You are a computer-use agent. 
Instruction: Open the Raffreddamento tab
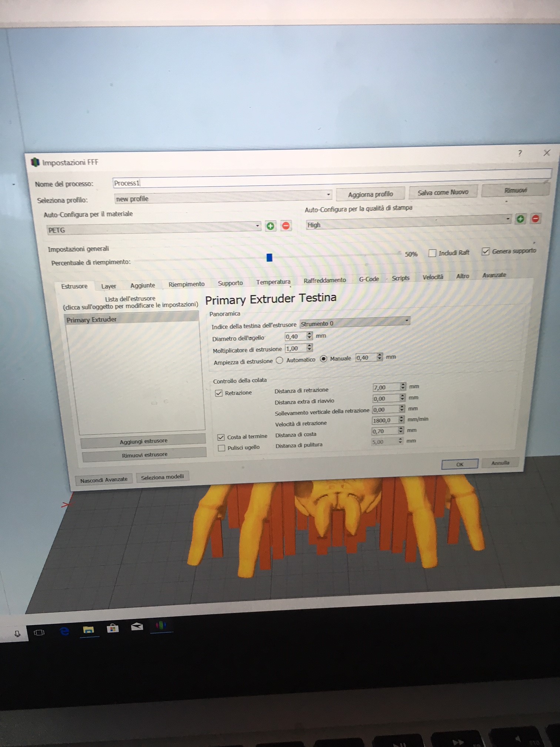(325, 280)
